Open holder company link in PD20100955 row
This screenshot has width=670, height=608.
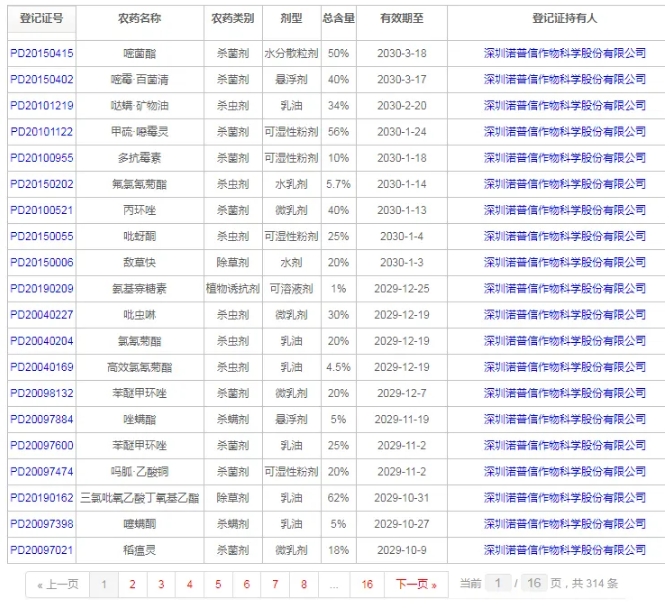(564, 158)
